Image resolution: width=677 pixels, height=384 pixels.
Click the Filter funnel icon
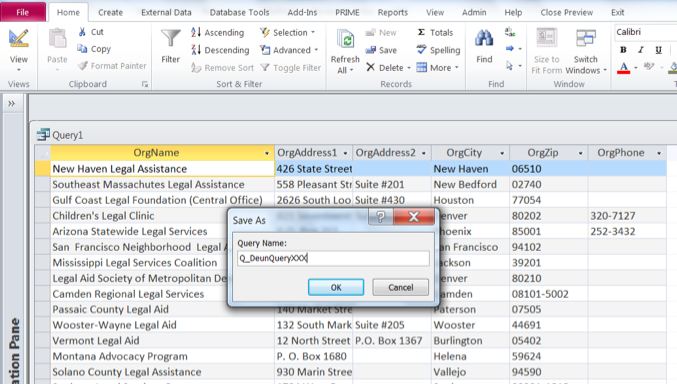(x=171, y=39)
